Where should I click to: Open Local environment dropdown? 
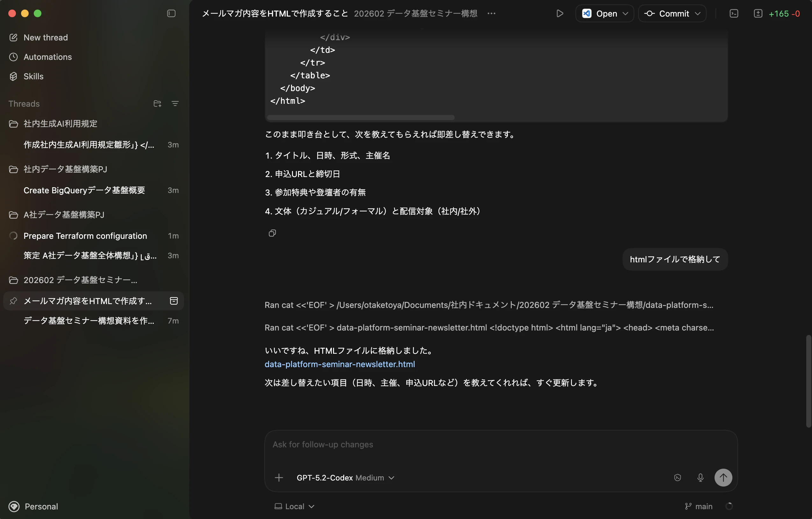294,506
